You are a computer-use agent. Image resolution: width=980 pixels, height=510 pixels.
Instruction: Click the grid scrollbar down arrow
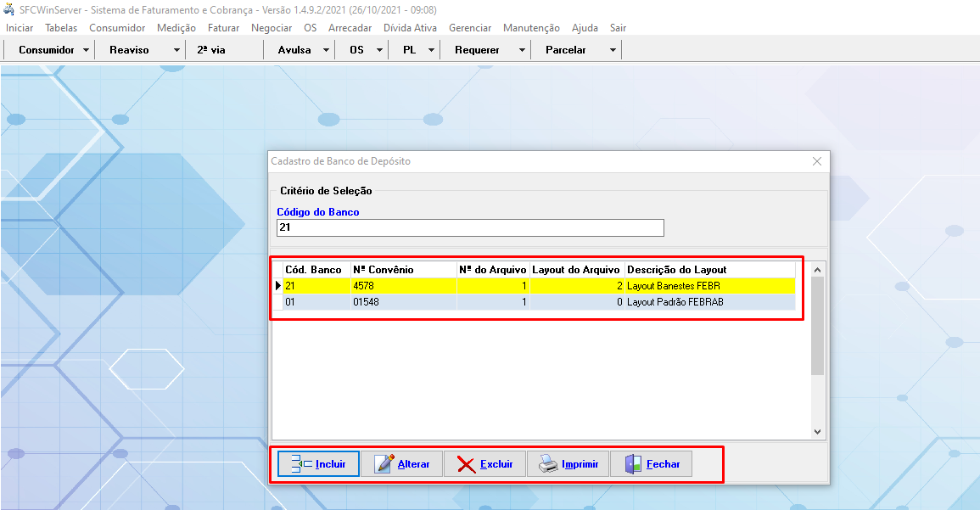point(818,431)
